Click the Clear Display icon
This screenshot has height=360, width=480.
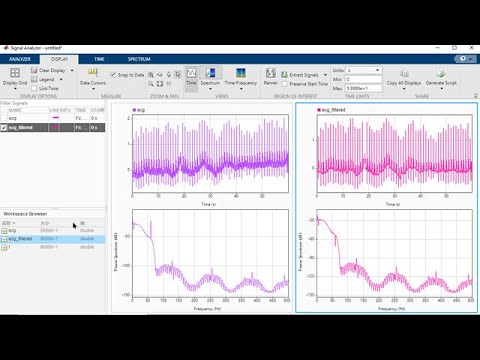pyautogui.click(x=34, y=70)
